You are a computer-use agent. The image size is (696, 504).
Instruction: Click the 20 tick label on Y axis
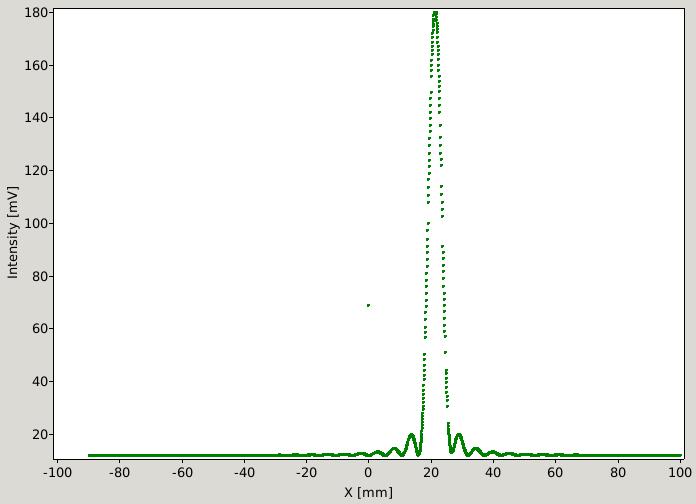(x=40, y=434)
